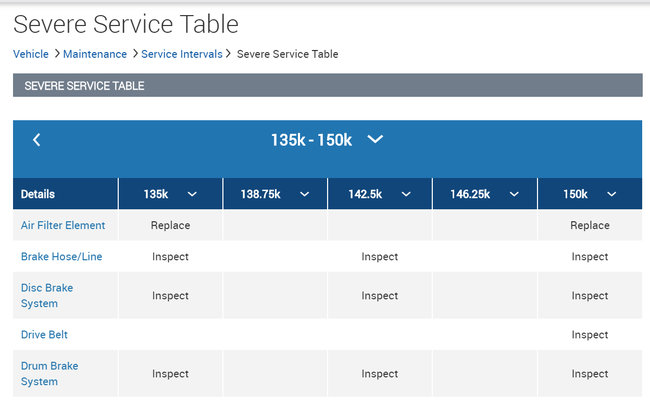
Task: Open Brake Hose/Line details link
Action: click(x=61, y=257)
